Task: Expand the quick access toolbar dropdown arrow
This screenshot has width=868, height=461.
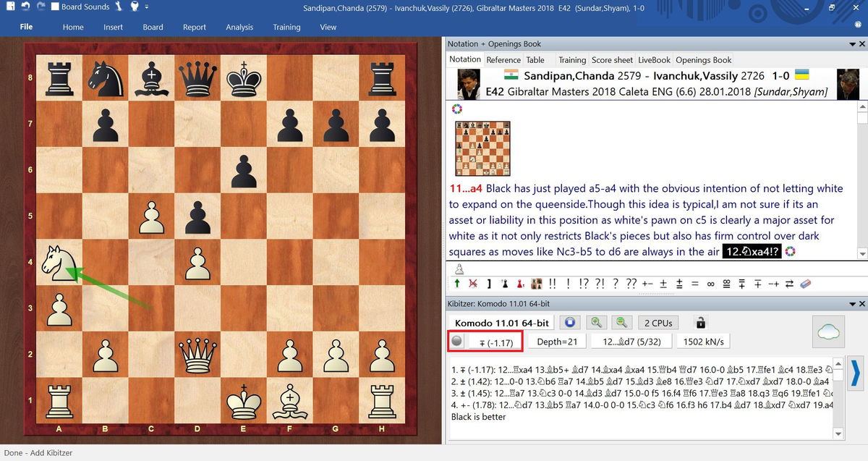Action: [146, 7]
